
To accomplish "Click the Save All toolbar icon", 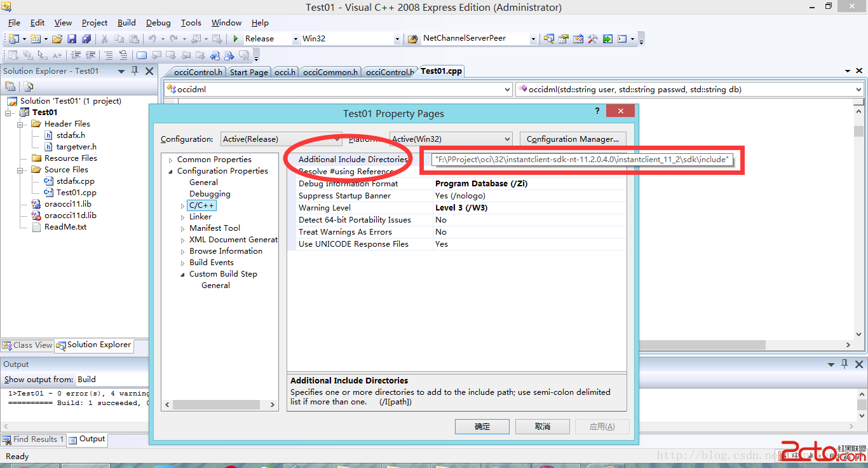I will [86, 39].
